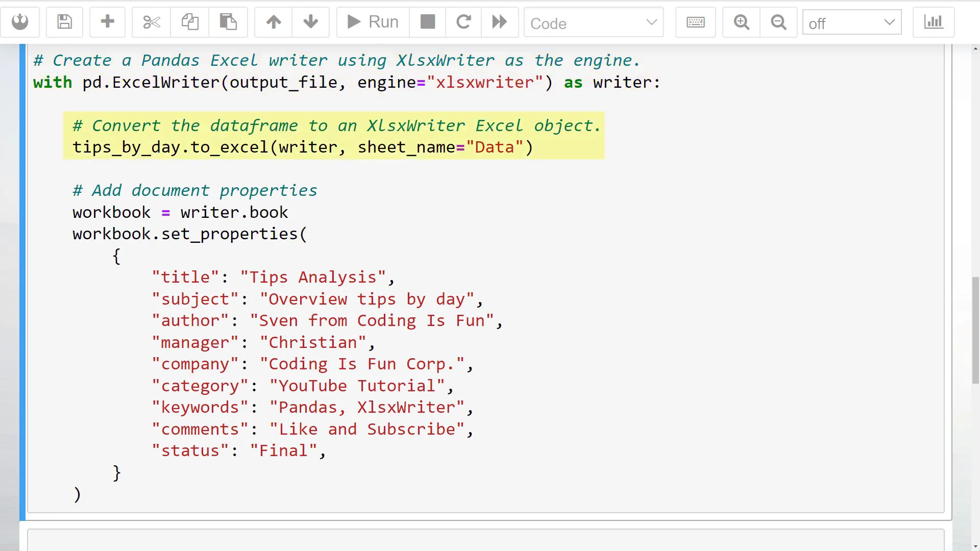Zoom out of the notebook

[778, 22]
